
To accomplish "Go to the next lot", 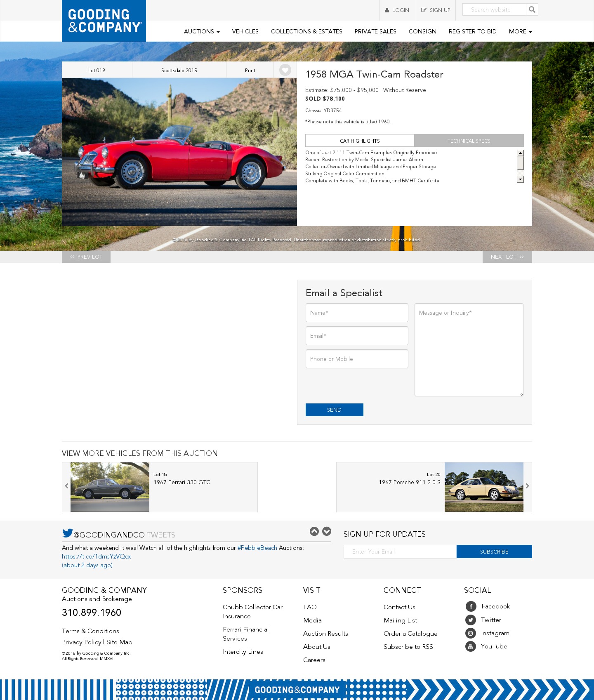I will tap(507, 257).
